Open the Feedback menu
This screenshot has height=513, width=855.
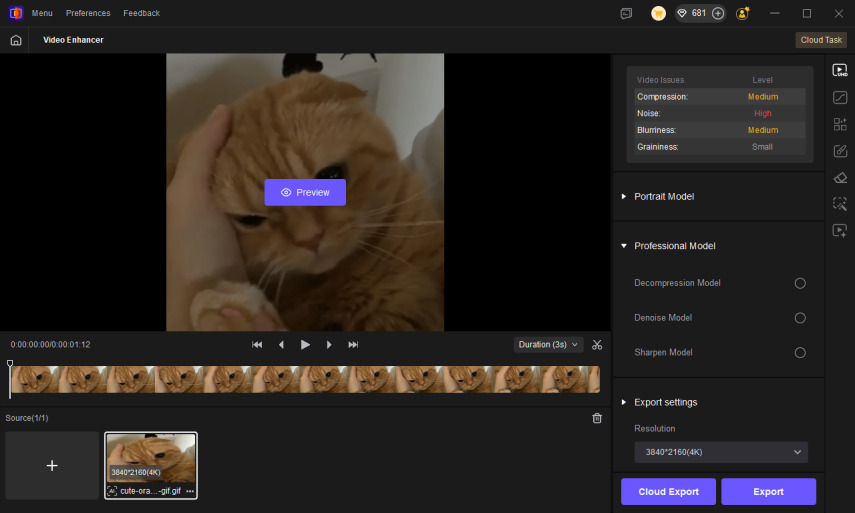pyautogui.click(x=141, y=13)
